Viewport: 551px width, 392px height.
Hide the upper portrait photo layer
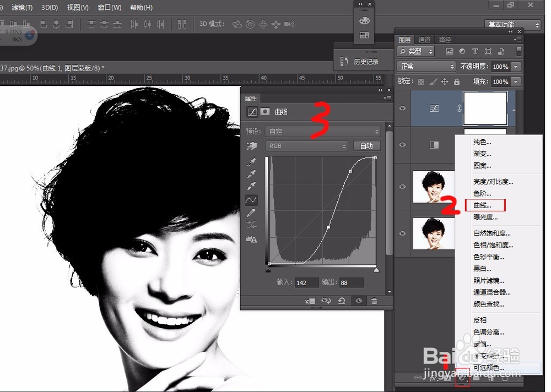point(402,186)
